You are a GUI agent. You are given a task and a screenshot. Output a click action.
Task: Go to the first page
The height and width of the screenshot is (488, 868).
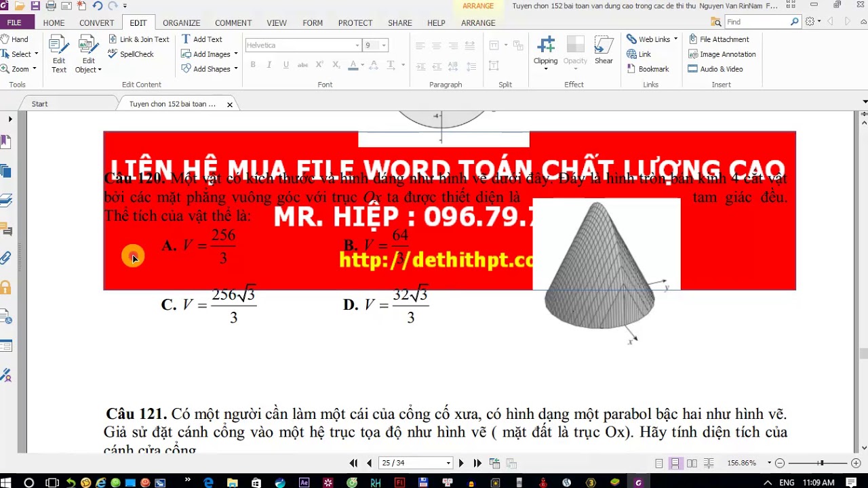(353, 463)
